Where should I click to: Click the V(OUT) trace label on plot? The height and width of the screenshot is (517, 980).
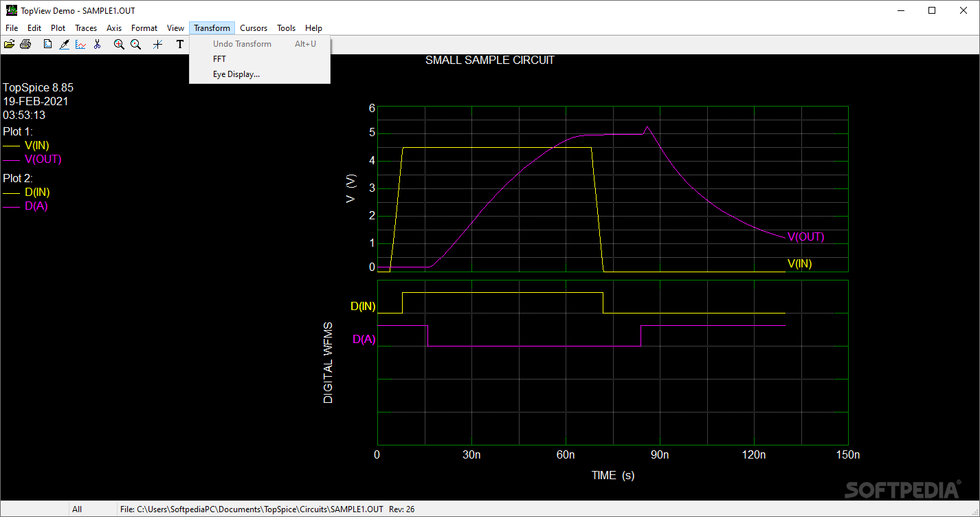pos(805,236)
